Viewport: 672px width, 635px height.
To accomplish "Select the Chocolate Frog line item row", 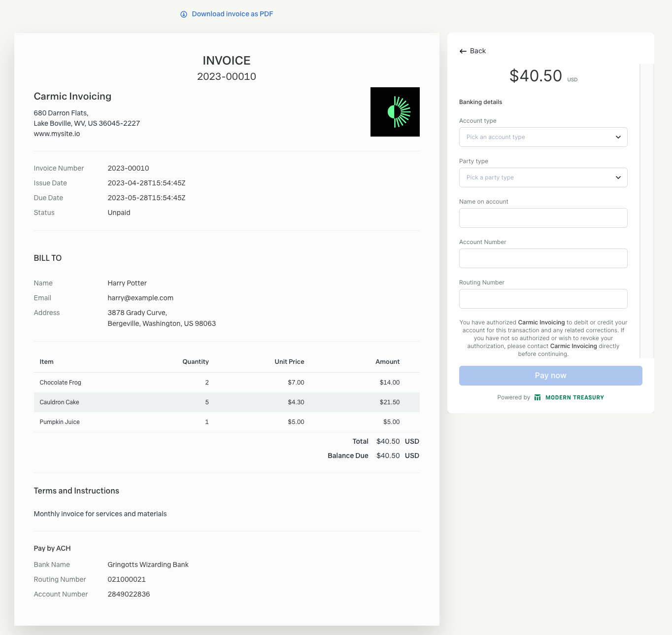I will coord(226,382).
